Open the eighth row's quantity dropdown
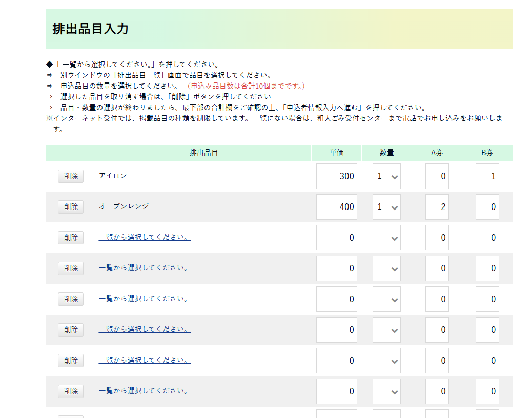Viewport: 532px width, 418px height. pos(386,391)
